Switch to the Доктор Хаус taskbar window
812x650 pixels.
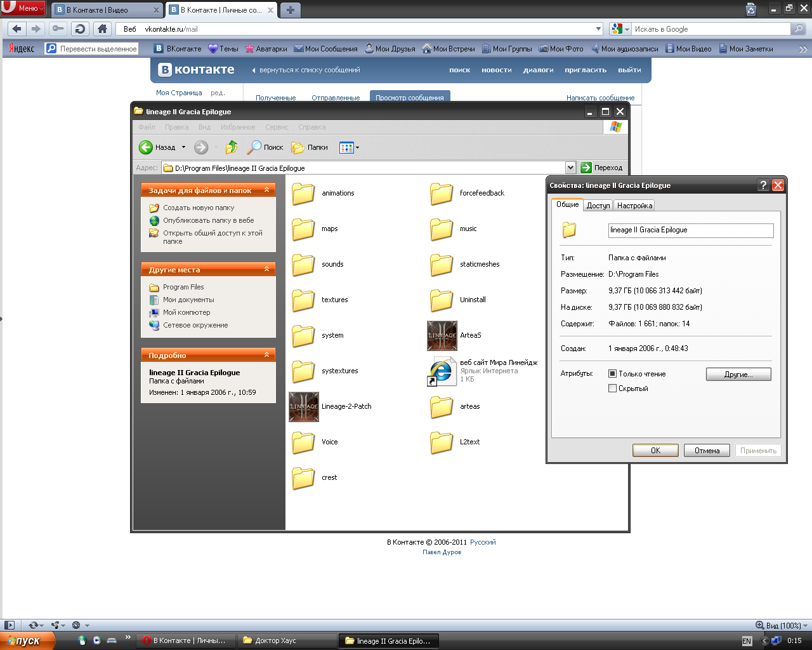pos(288,640)
